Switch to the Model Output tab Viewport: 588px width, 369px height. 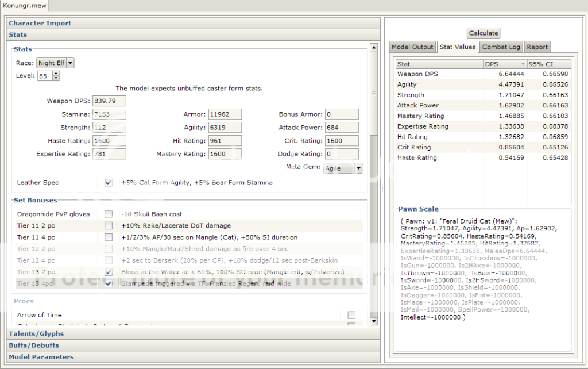412,47
